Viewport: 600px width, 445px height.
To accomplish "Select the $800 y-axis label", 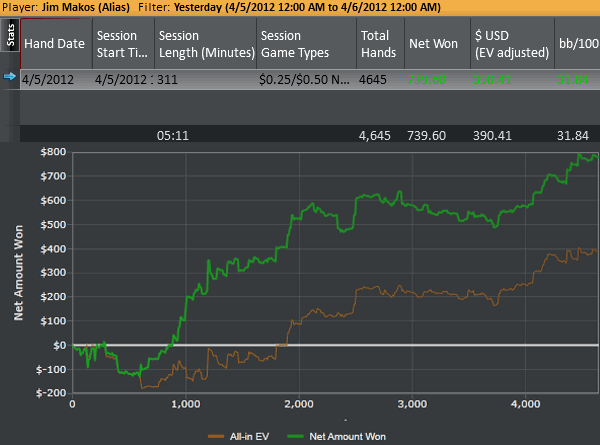I will click(x=53, y=152).
